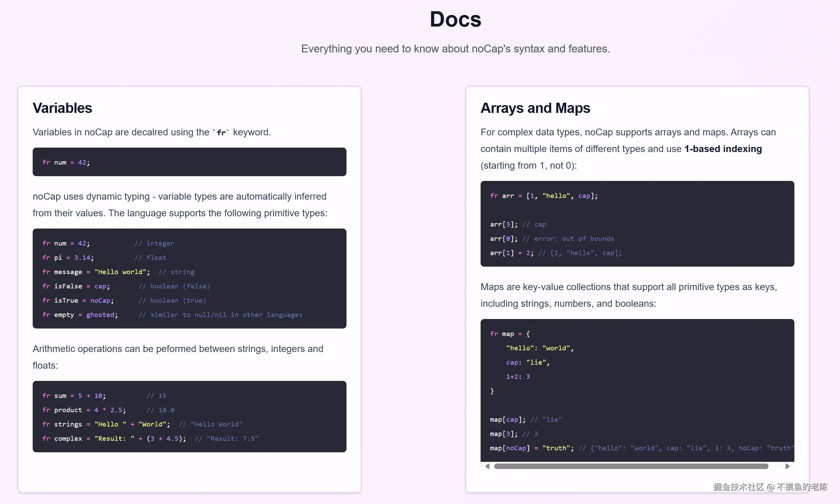Click the inline `fr` keyword in Variables description
840x504 pixels.
pos(221,132)
